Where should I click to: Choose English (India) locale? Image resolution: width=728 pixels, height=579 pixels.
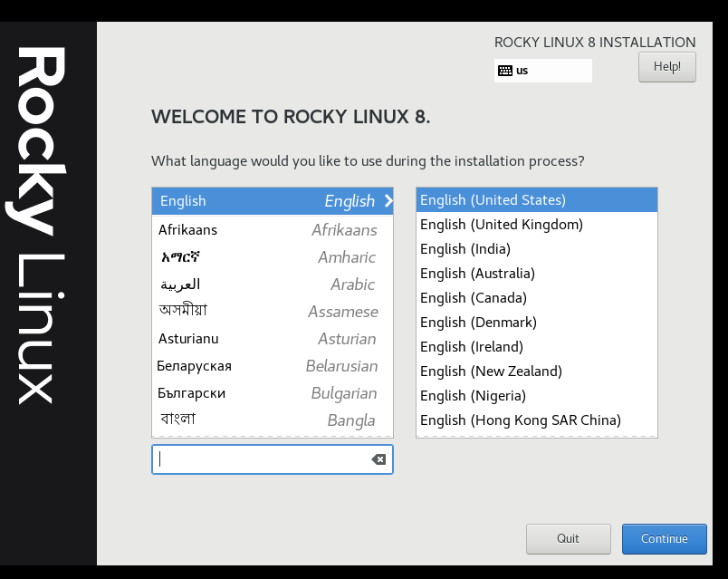point(537,249)
